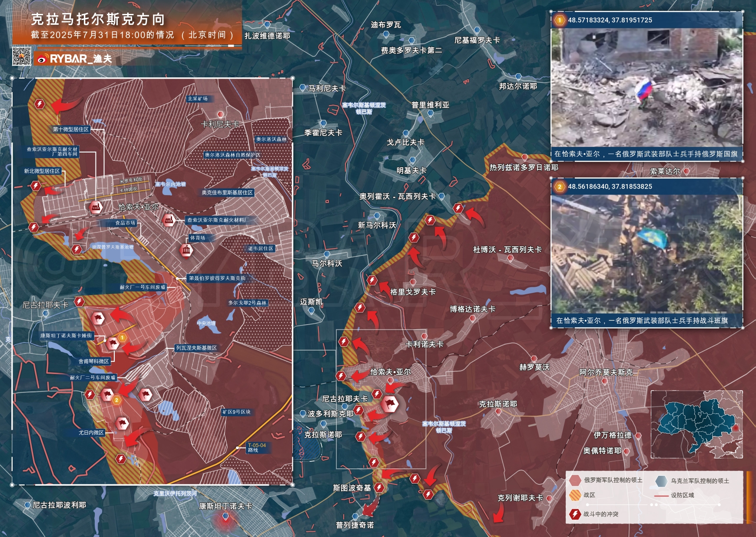Click red pin right of 伊万格拉德
756x537 pixels.
[638, 435]
